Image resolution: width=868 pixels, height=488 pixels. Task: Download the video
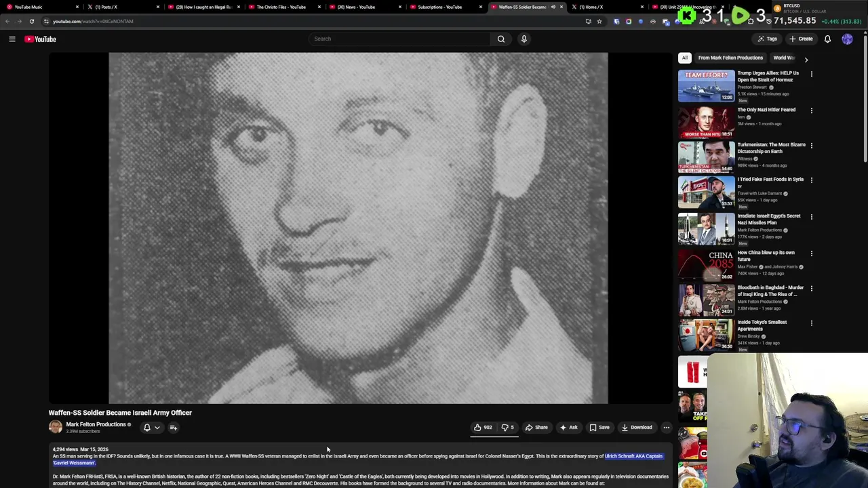point(637,428)
